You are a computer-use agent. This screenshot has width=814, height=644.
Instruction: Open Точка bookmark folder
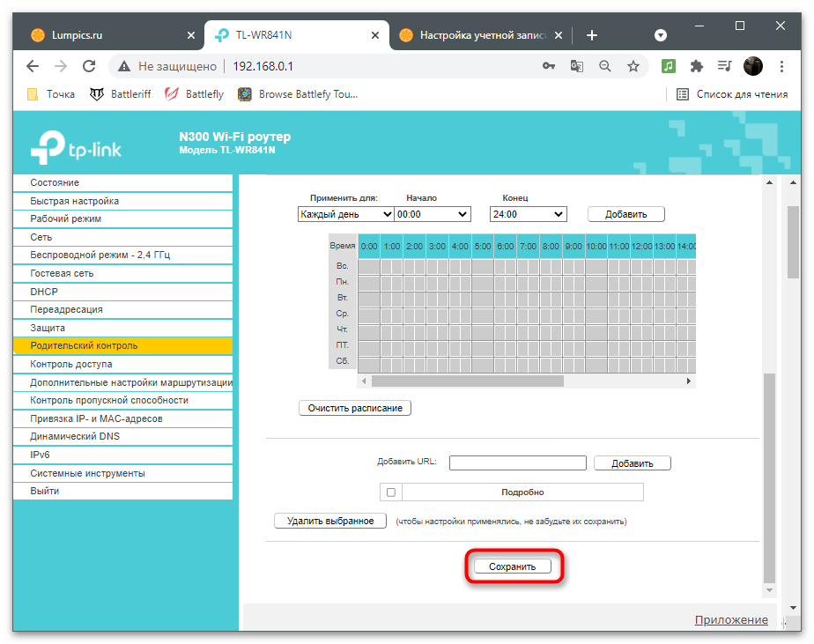tap(51, 94)
